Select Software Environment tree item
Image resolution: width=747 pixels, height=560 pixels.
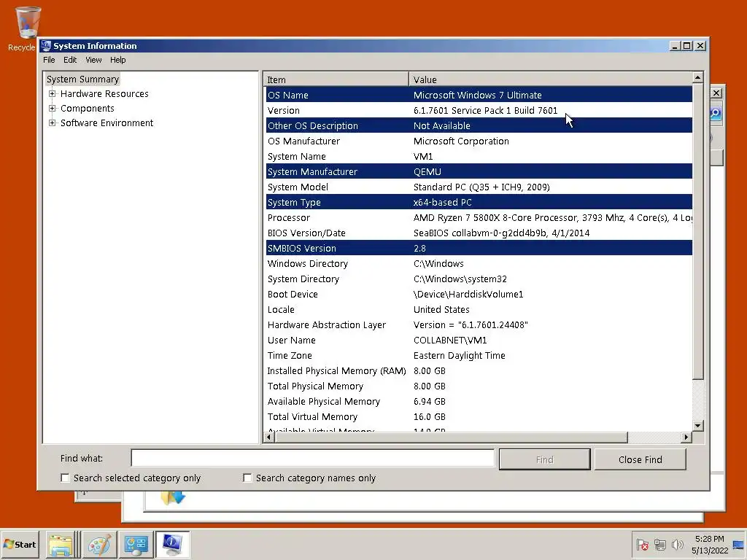click(x=107, y=122)
